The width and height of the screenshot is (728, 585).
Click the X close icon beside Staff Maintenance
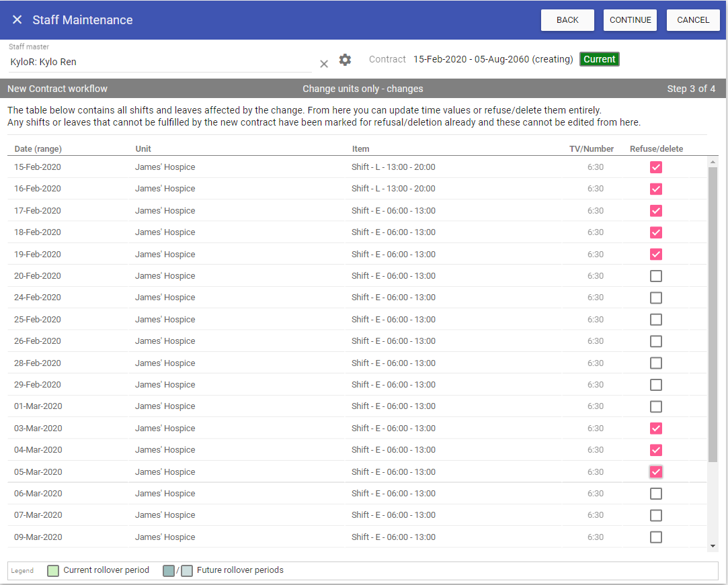(17, 20)
